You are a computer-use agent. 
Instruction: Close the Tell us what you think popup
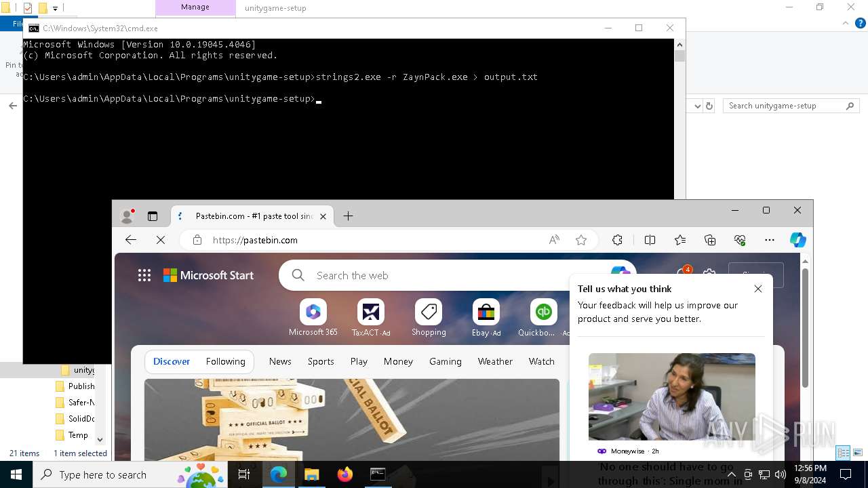pyautogui.click(x=758, y=289)
